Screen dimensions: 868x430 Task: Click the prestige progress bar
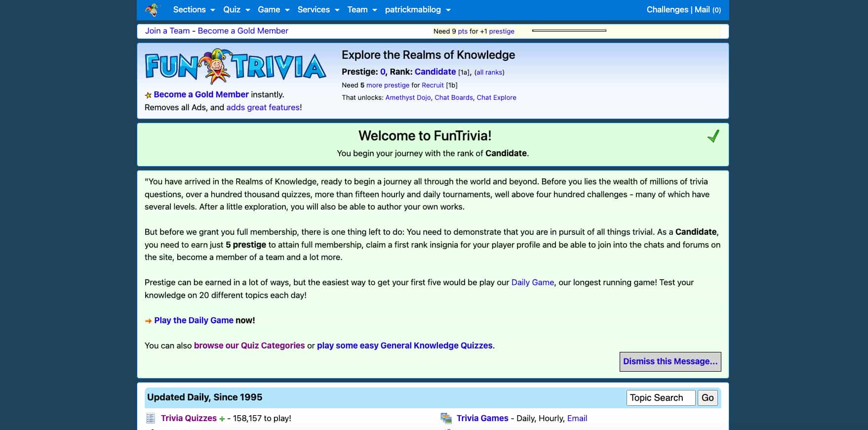click(x=569, y=31)
